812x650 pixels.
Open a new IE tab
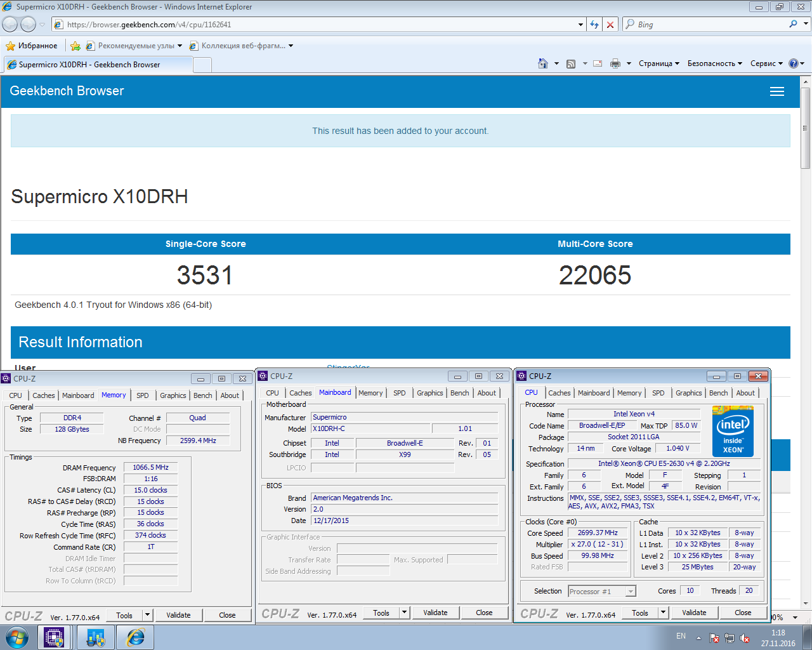click(x=202, y=65)
